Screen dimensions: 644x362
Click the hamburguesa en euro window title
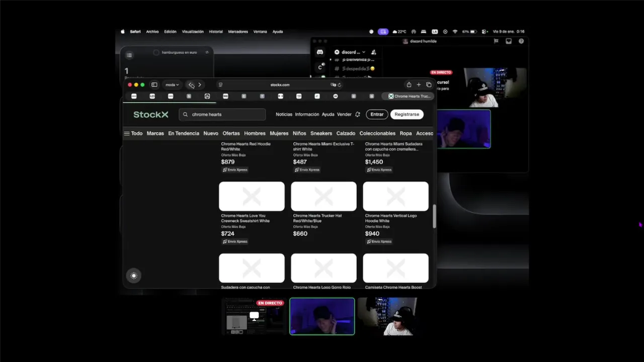[179, 52]
